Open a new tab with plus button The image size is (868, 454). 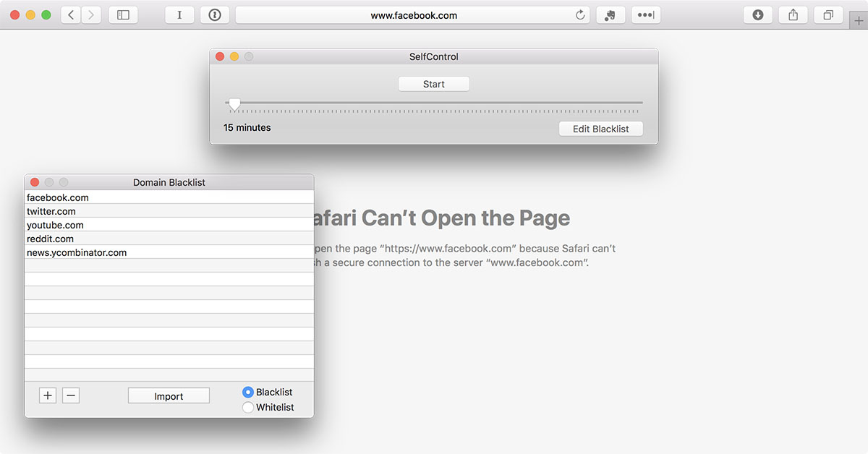859,21
